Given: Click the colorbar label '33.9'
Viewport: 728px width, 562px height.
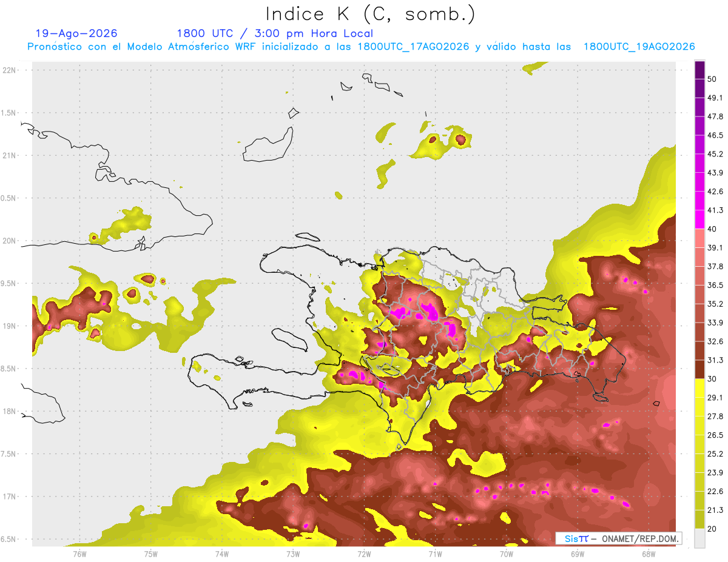Looking at the screenshot, I should pos(715,323).
